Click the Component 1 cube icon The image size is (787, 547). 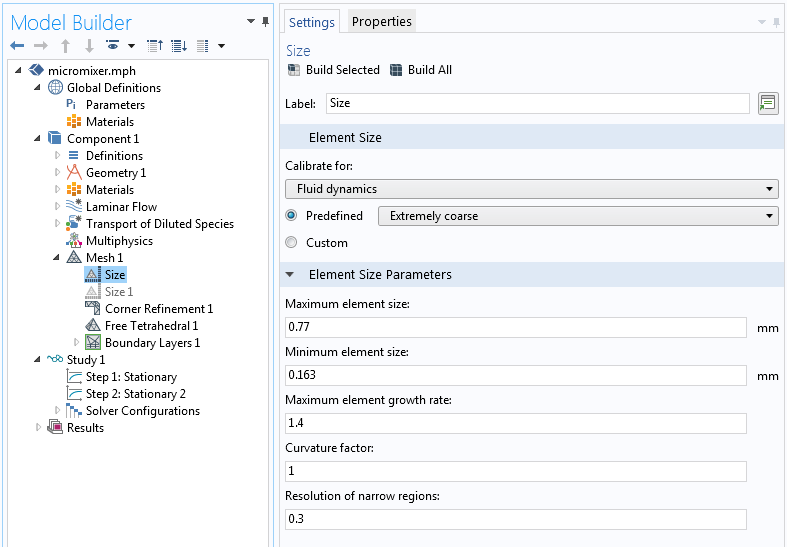(x=55, y=138)
